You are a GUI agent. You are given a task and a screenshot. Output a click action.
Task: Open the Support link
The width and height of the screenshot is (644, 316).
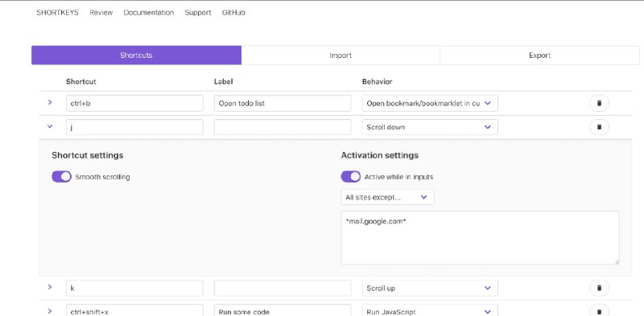click(x=198, y=12)
